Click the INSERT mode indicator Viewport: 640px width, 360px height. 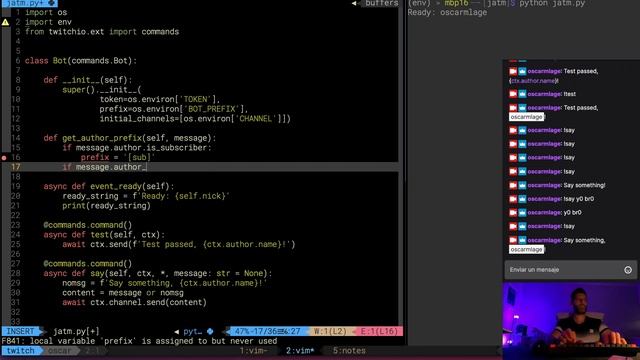[x=20, y=331]
